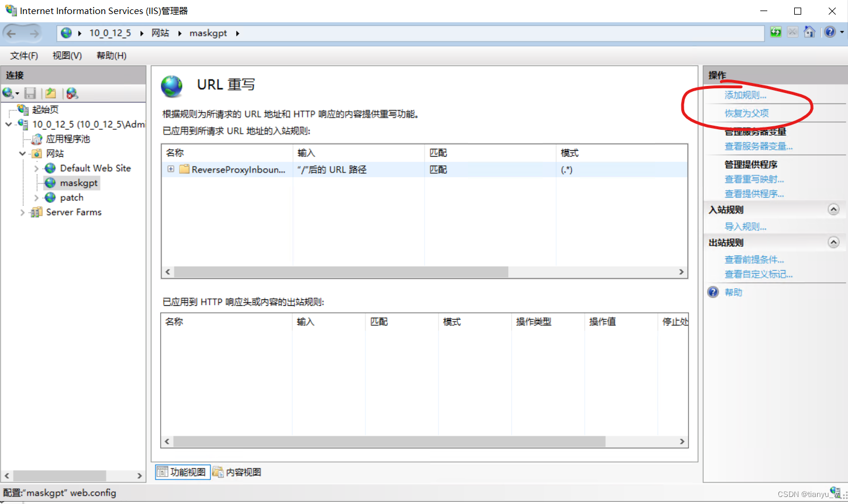Open the 视图(V) menu
Image resolution: width=848 pixels, height=504 pixels.
(x=66, y=55)
